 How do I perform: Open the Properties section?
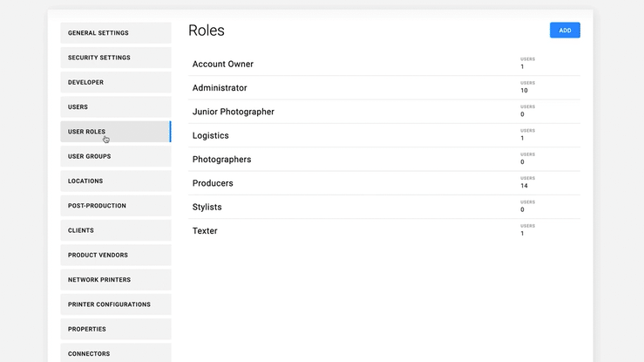(116, 329)
